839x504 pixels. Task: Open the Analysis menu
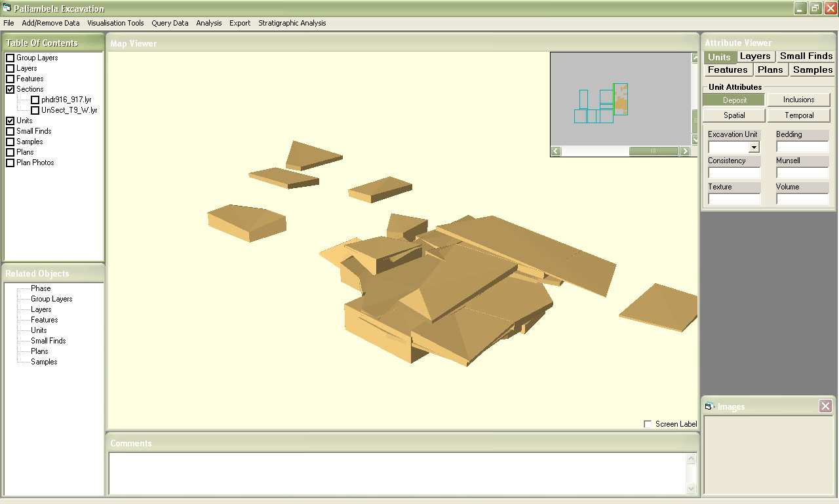[x=209, y=23]
